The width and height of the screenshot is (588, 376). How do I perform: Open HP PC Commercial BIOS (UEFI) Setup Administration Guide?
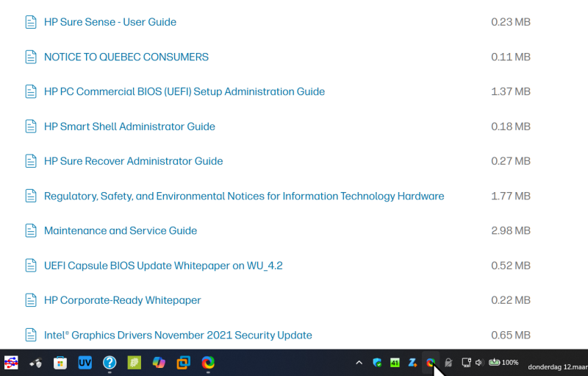tap(184, 91)
